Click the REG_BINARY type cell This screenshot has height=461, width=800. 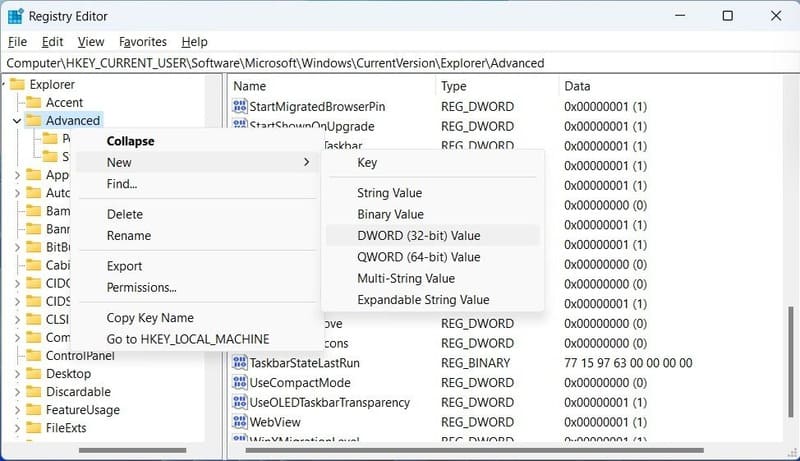coord(476,363)
